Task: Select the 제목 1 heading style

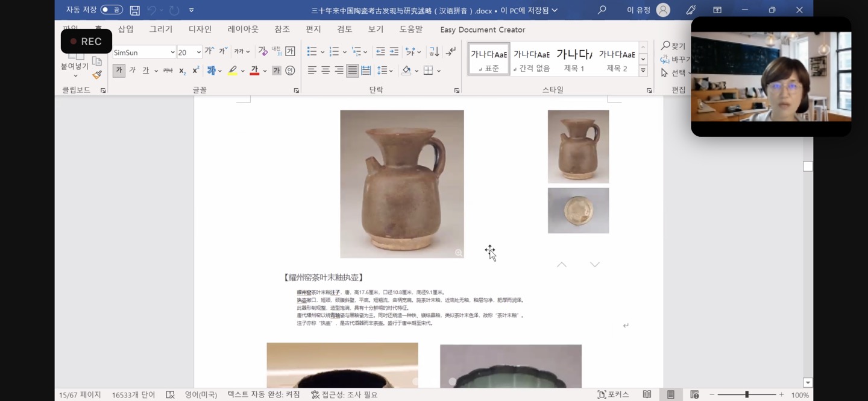Action: pos(574,59)
